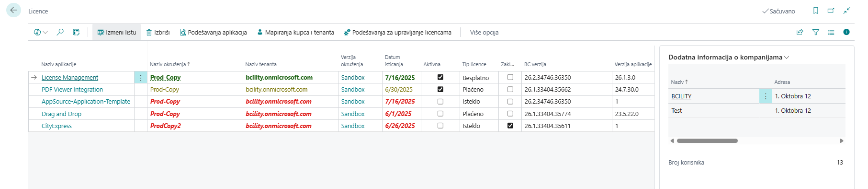Toggle Aktivna checkbox for CityExpress
868x189 pixels.
[440, 126]
